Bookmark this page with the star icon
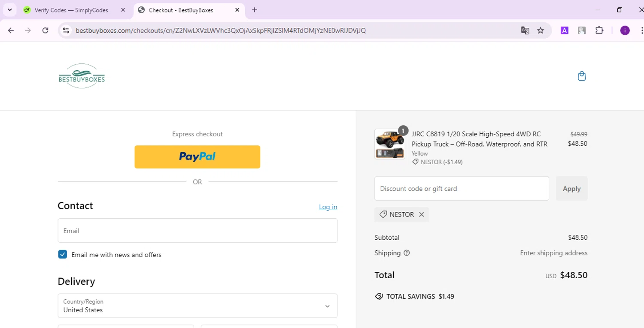 pyautogui.click(x=541, y=30)
